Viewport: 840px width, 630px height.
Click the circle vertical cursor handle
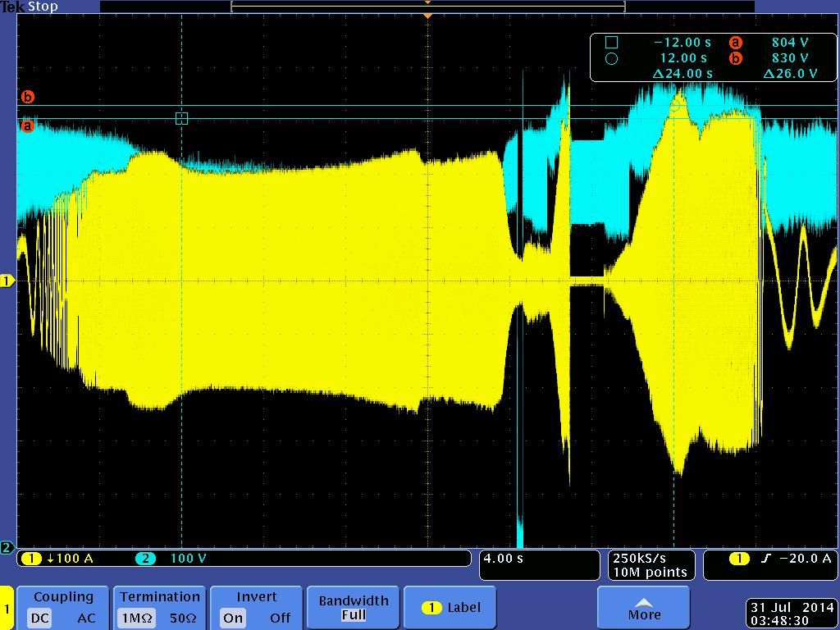pyautogui.click(x=674, y=106)
